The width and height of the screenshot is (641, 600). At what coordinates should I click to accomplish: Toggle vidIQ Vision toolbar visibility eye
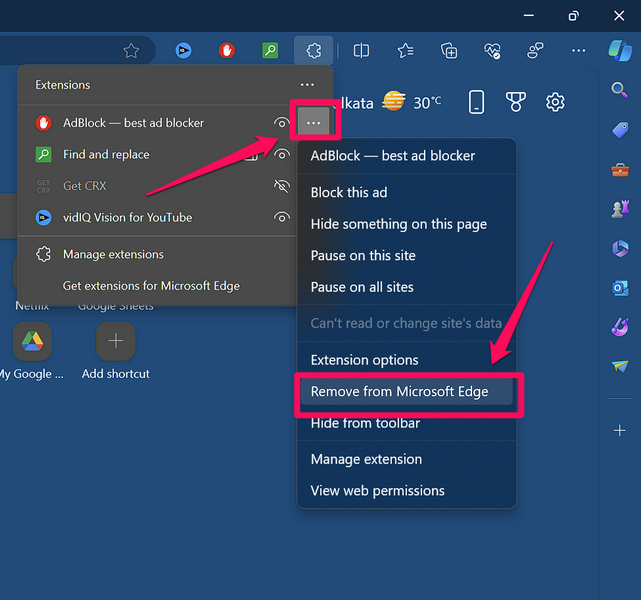pyautogui.click(x=282, y=217)
